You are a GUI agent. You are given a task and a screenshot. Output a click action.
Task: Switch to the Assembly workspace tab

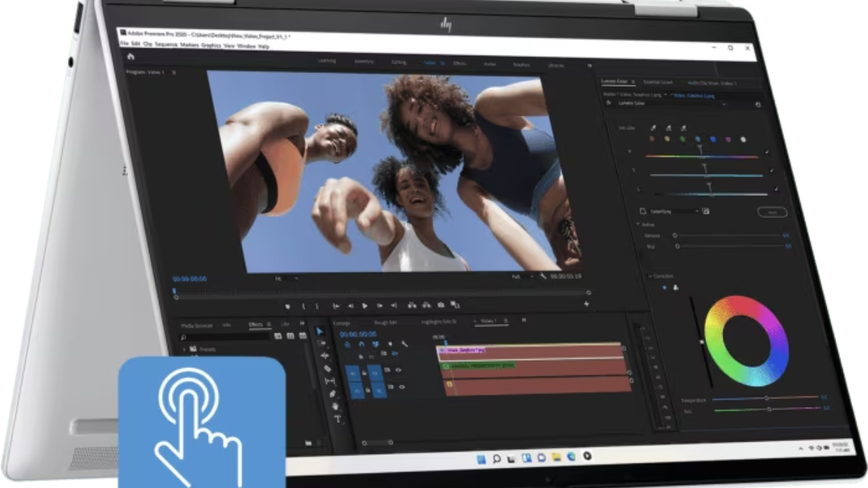coord(364,62)
